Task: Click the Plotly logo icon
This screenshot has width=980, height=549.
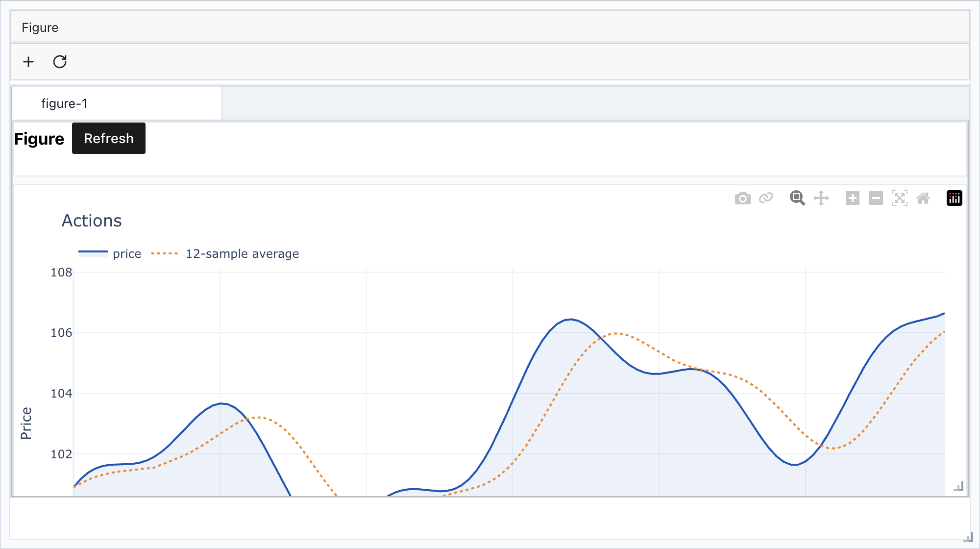Action: pyautogui.click(x=955, y=198)
